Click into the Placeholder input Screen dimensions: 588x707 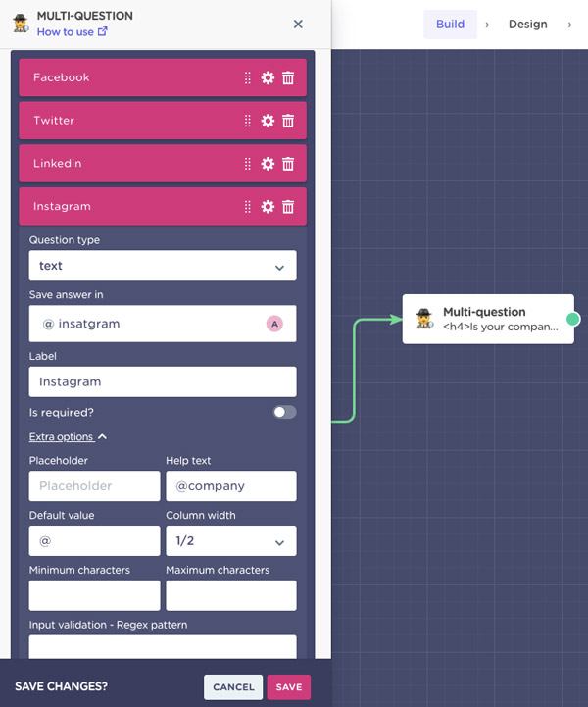pos(94,486)
